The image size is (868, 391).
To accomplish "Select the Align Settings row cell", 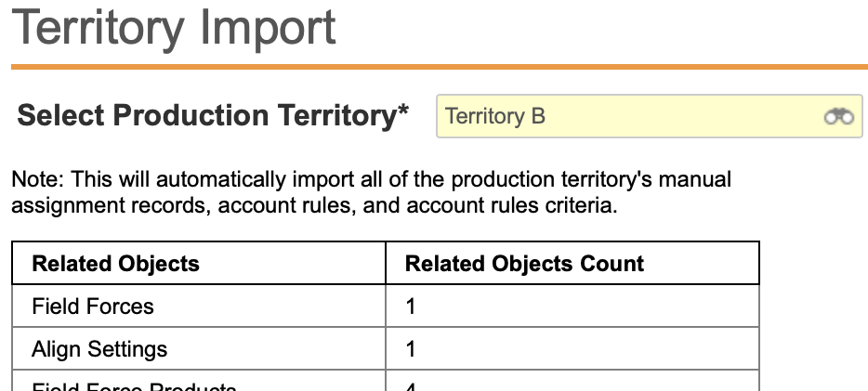I will [x=199, y=349].
